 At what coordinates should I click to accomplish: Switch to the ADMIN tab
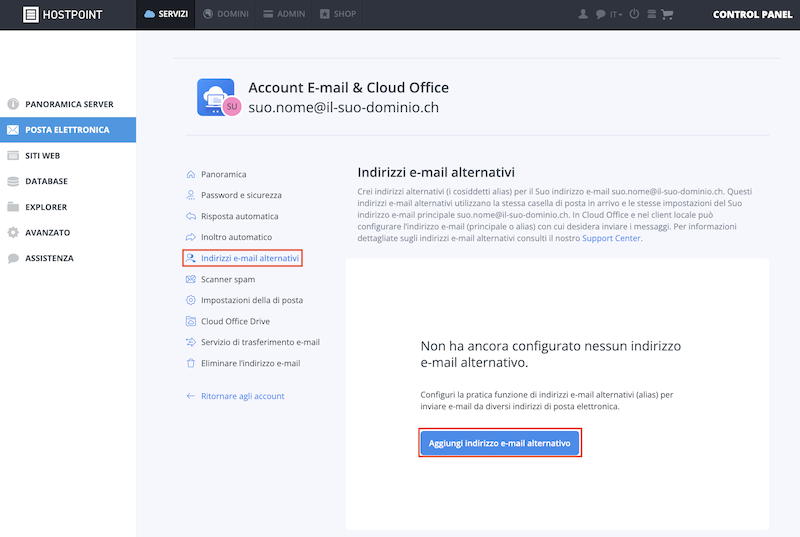coord(284,14)
